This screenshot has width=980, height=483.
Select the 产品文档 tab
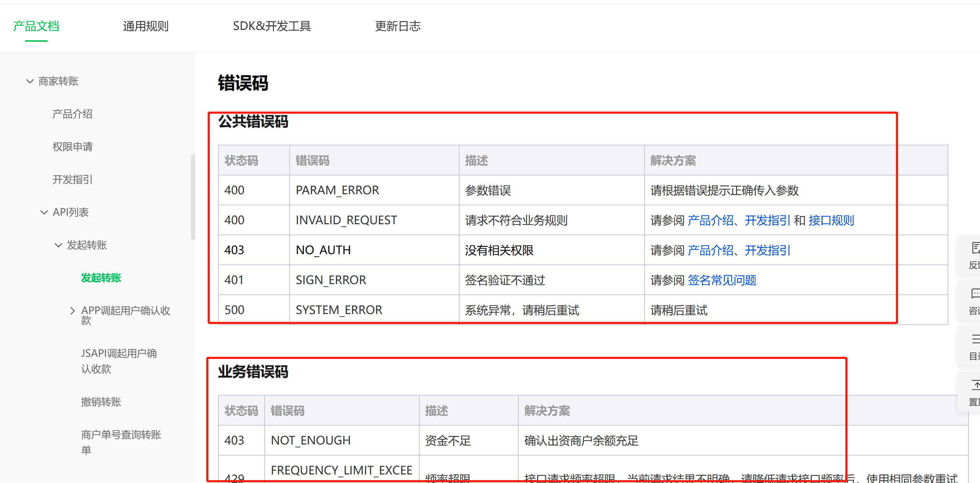pyautogui.click(x=36, y=26)
